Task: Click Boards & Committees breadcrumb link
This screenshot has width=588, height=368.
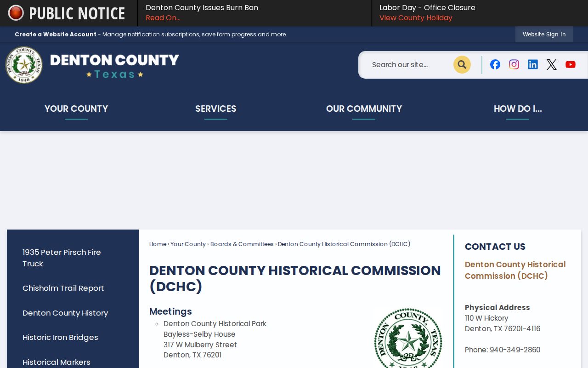Action: click(x=242, y=244)
